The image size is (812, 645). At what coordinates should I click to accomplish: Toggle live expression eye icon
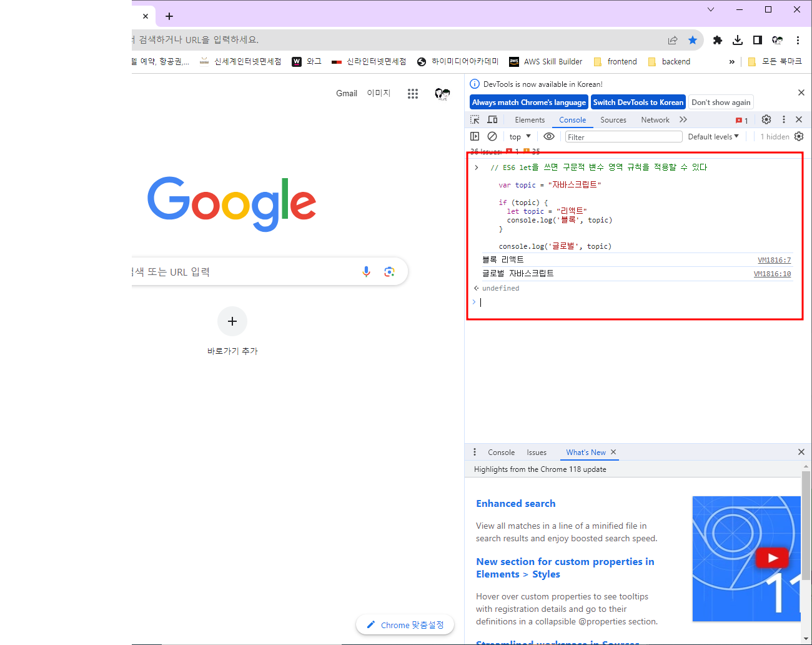(549, 136)
